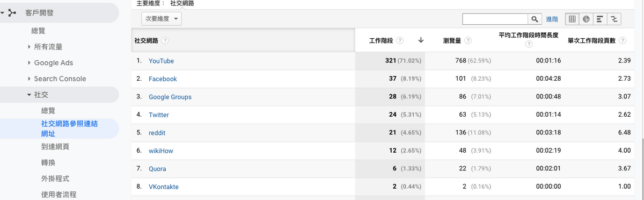The height and width of the screenshot is (200, 644).
Task: Open the YouTube row link
Action: coord(161,61)
